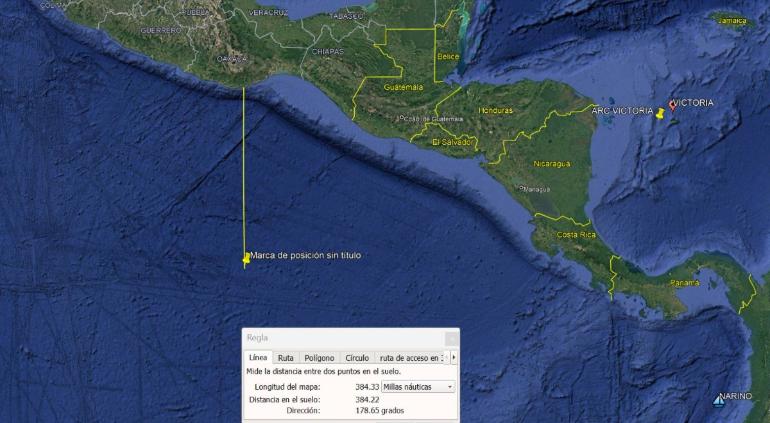The height and width of the screenshot is (423, 770).
Task: Click the yellow ARC VICTORIA pushpin
Action: tap(660, 115)
